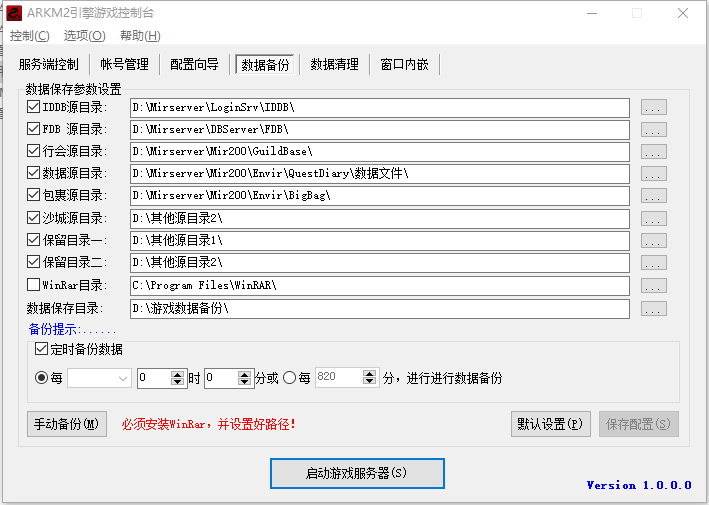Browse for 沙城源目录 folder

pos(653,219)
